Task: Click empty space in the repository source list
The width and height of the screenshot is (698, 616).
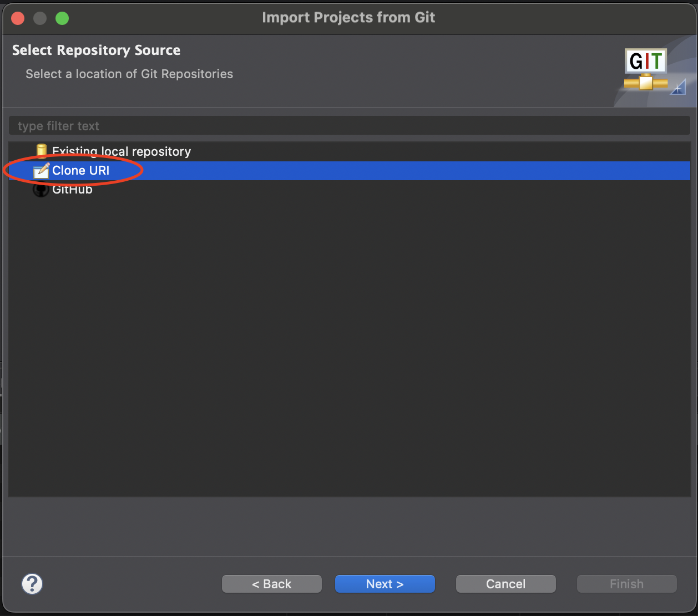Action: click(x=348, y=344)
